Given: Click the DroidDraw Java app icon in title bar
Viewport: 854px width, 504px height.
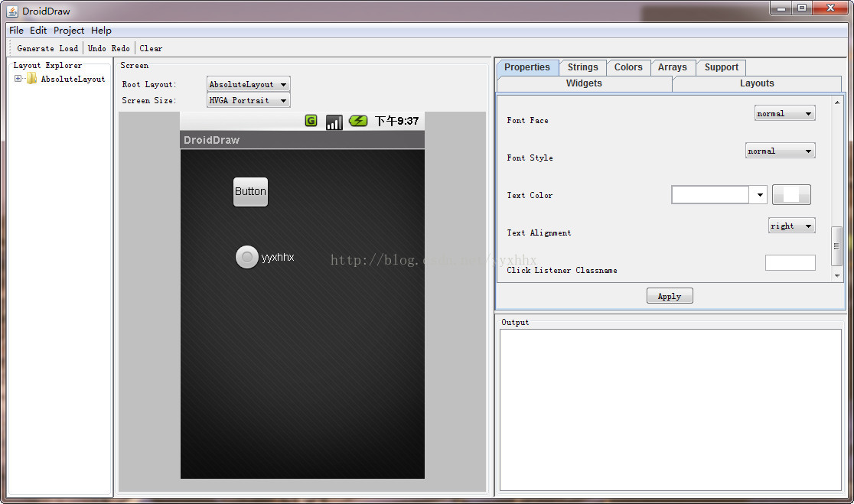Looking at the screenshot, I should pos(12,11).
